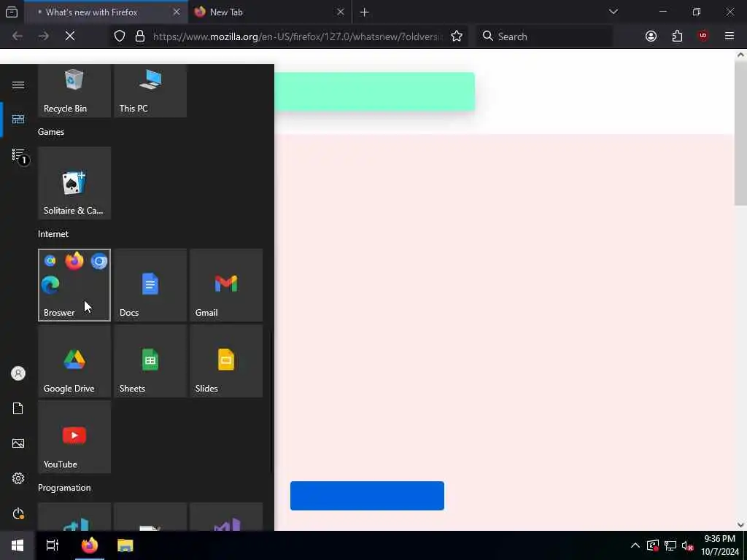This screenshot has height=560, width=747.
Task: Open the Firefox account icon
Action: (651, 36)
